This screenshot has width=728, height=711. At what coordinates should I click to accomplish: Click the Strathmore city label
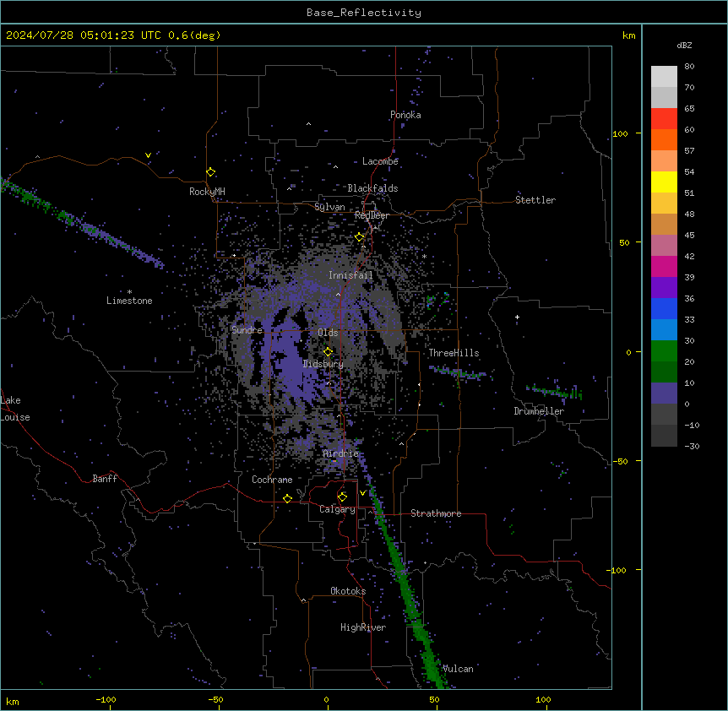point(436,513)
